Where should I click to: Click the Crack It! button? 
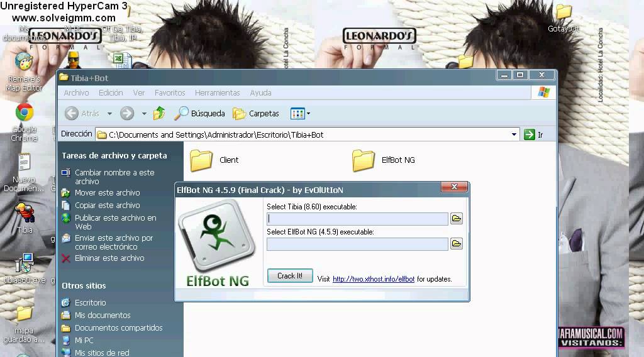[x=290, y=276]
